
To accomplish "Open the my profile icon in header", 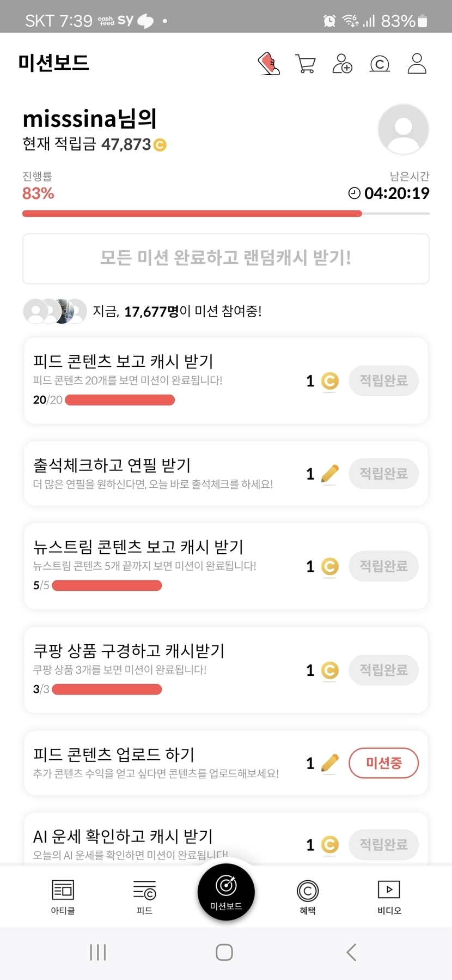I will [x=417, y=64].
